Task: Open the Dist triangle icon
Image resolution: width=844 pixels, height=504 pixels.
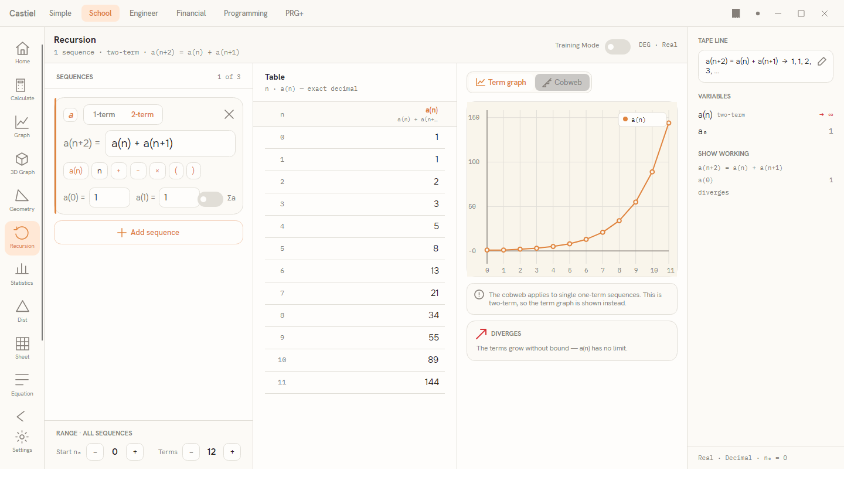Action: click(x=22, y=311)
